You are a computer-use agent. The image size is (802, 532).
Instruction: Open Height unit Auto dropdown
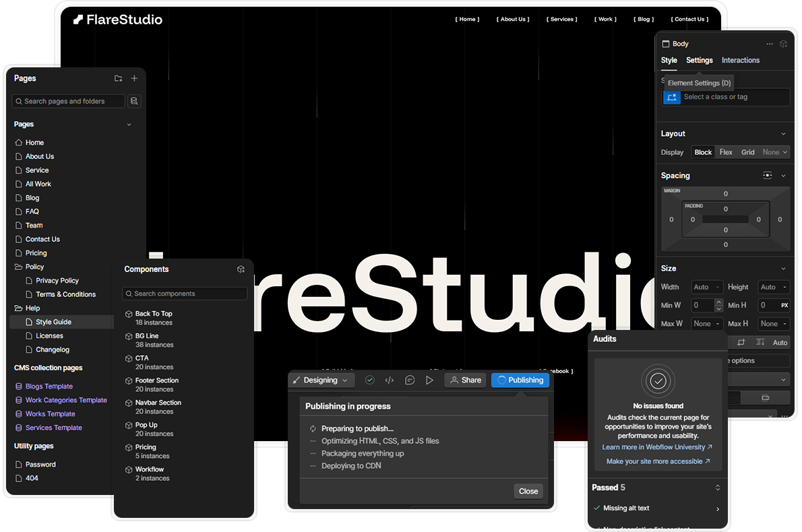[774, 287]
